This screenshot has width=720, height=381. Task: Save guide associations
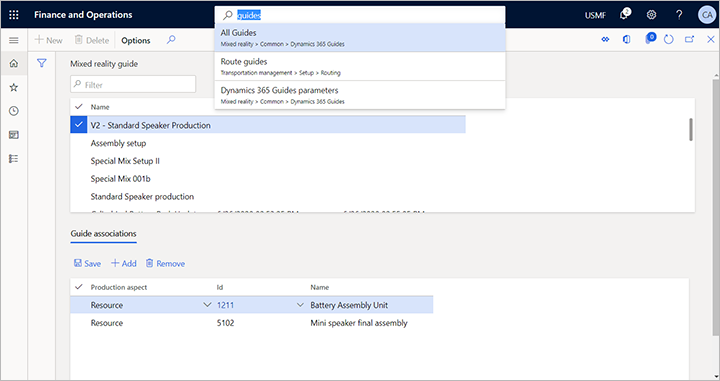[x=87, y=263]
